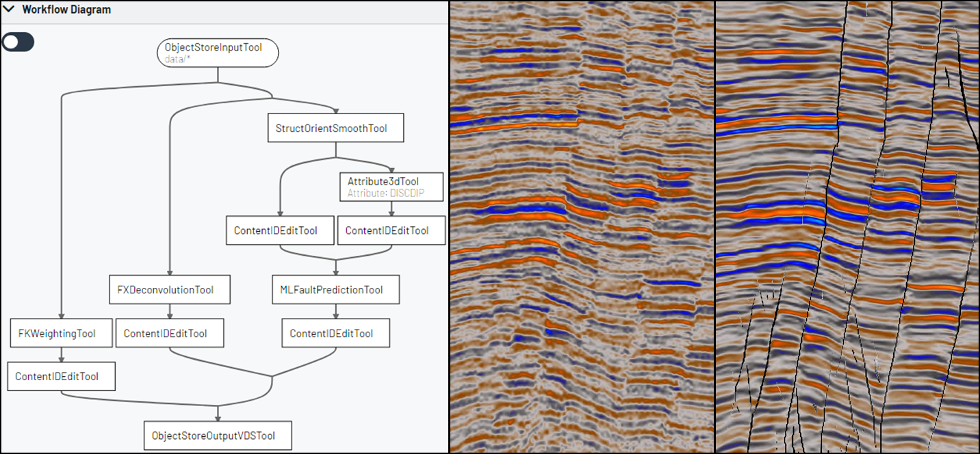Toggle the switch under Workflow Diagram header
The width and height of the screenshot is (980, 454).
(18, 42)
